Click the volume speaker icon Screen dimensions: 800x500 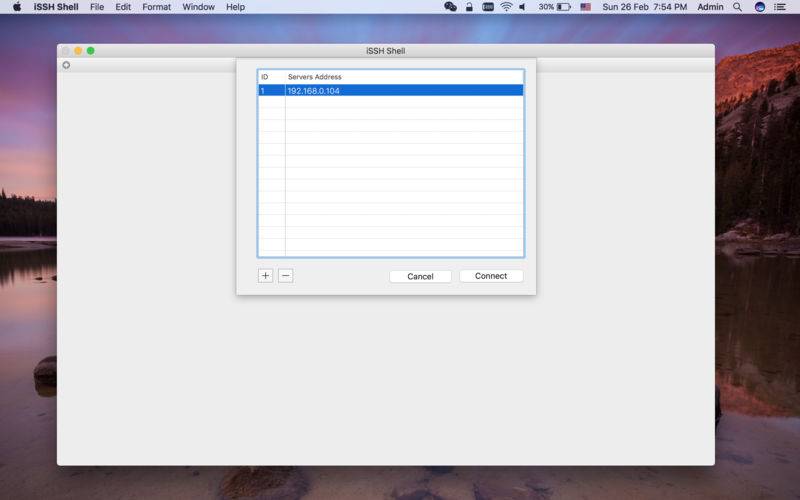tap(522, 7)
